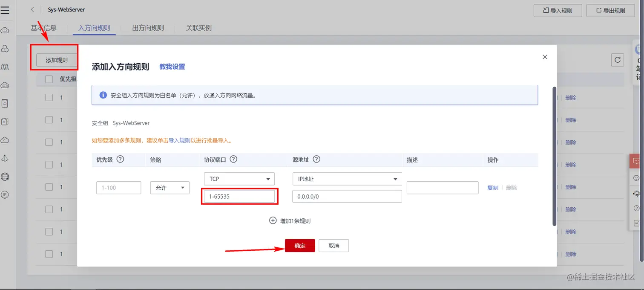
Task: Click the plus icon for 增加1条规则
Action: click(x=273, y=220)
